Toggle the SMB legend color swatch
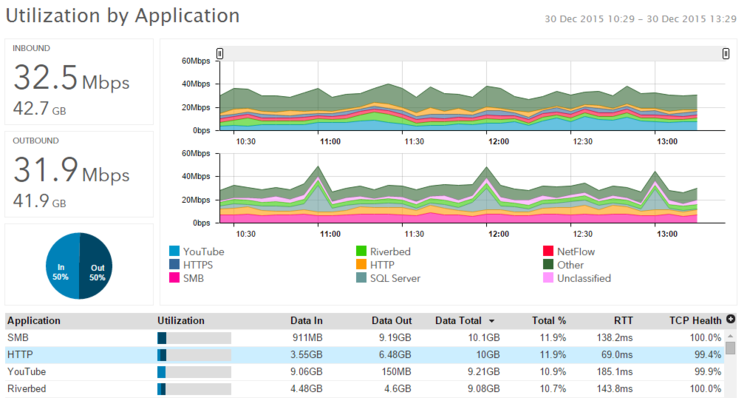This screenshot has height=398, width=750. [x=174, y=278]
